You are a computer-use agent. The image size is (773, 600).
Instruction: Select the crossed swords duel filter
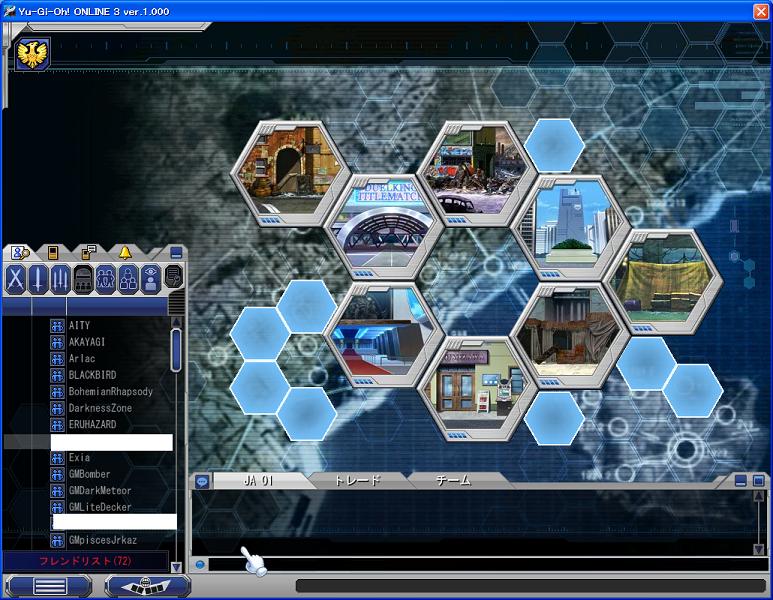[x=15, y=280]
